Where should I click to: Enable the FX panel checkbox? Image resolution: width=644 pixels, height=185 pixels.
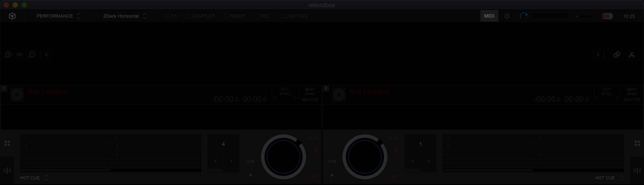[x=167, y=16]
